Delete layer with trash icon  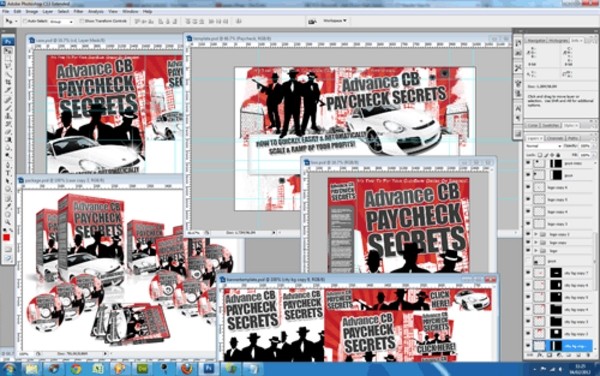click(x=588, y=355)
